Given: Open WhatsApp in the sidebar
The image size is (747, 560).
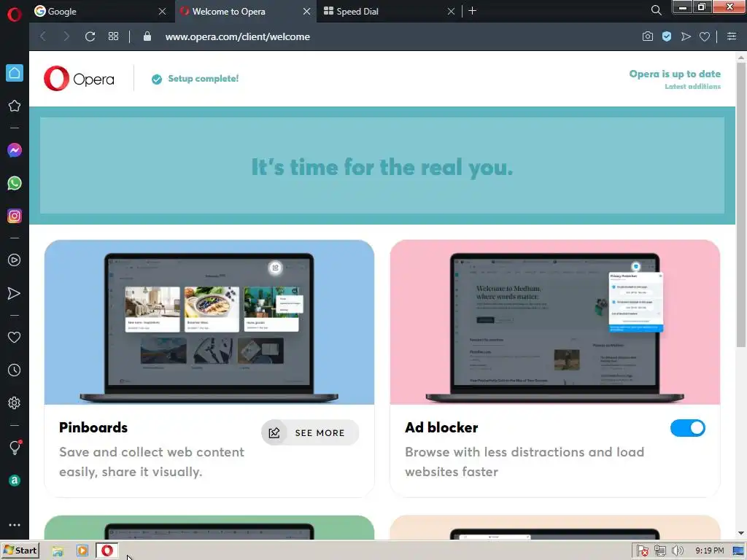Looking at the screenshot, I should [15, 183].
